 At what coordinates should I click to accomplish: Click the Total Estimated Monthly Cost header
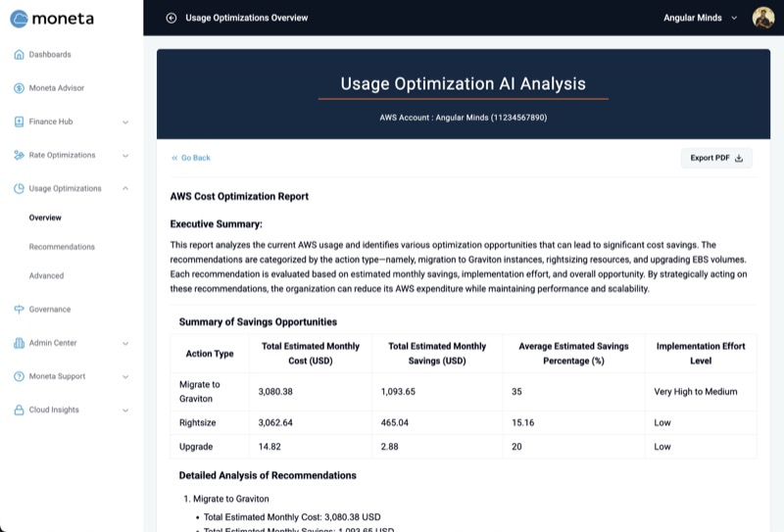311,354
